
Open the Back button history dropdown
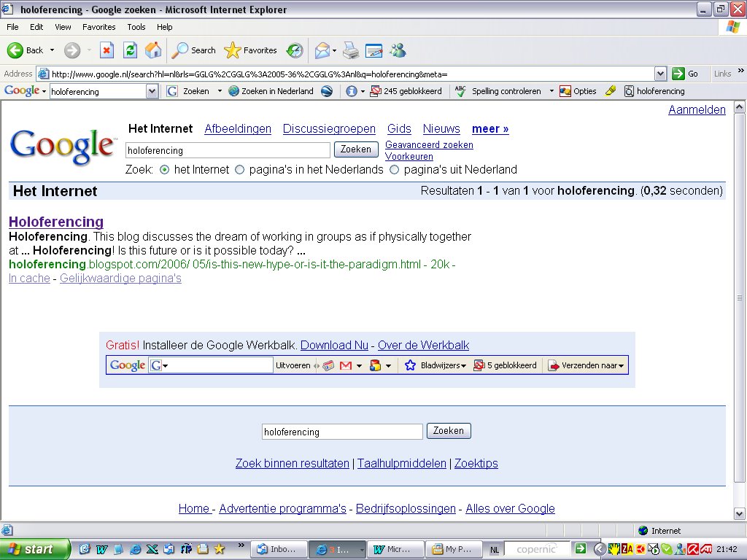(x=52, y=50)
